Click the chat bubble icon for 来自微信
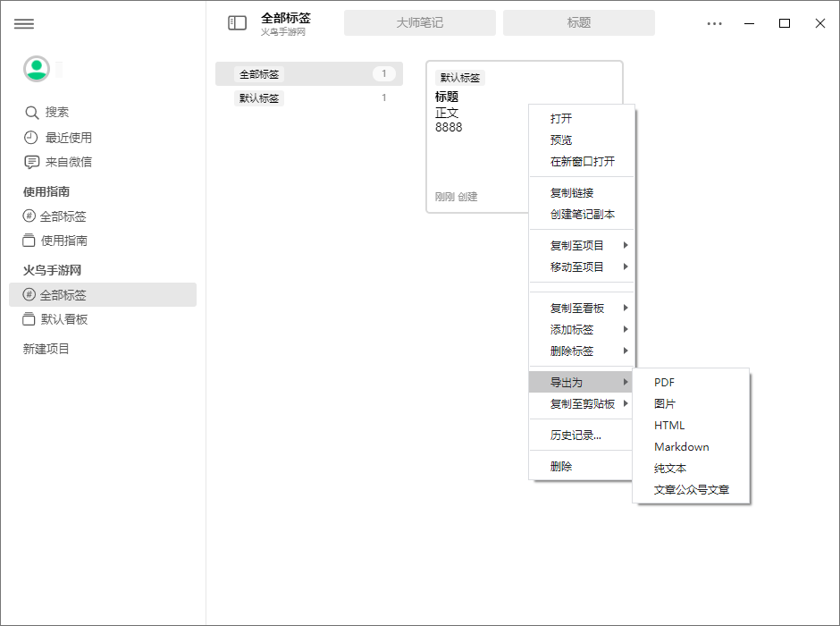 31,162
